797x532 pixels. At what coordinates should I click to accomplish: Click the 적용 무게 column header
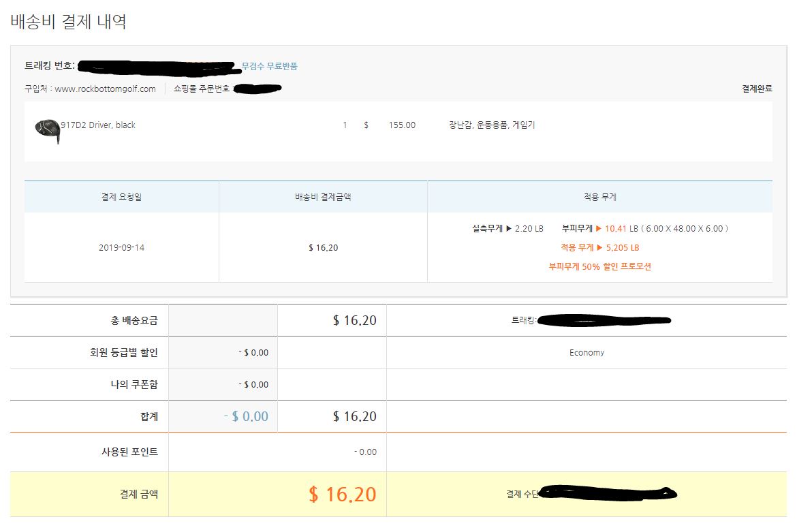click(599, 198)
